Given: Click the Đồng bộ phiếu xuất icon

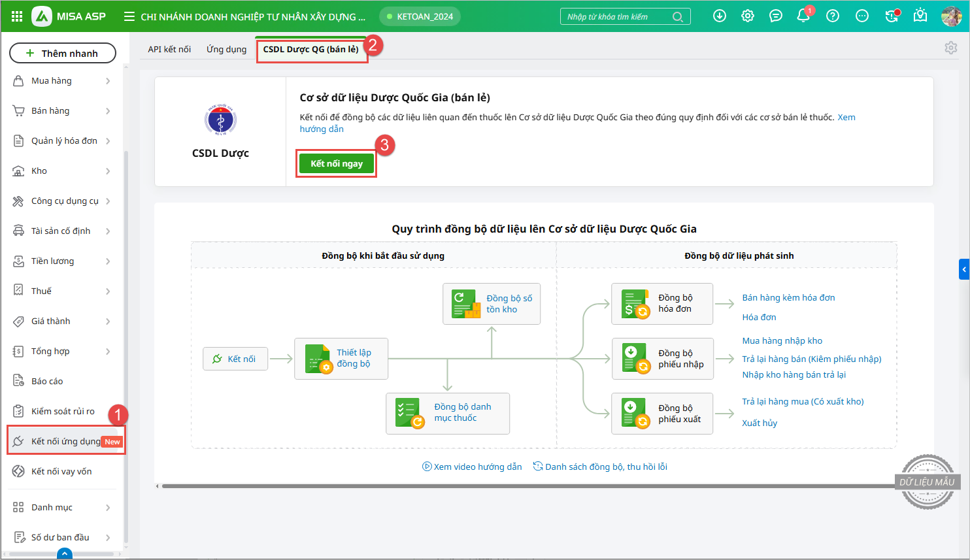Looking at the screenshot, I should [x=635, y=414].
